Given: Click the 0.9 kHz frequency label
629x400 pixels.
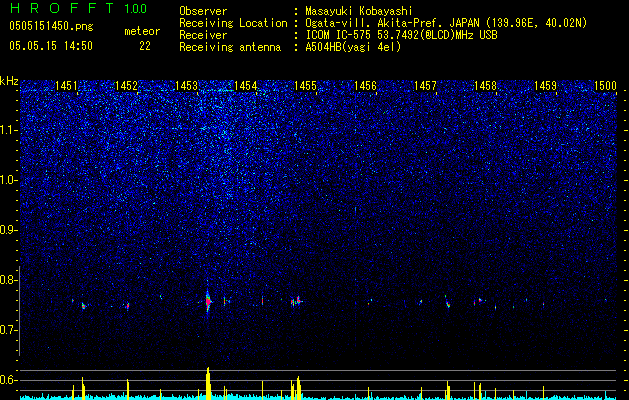Looking at the screenshot, I should tap(8, 230).
